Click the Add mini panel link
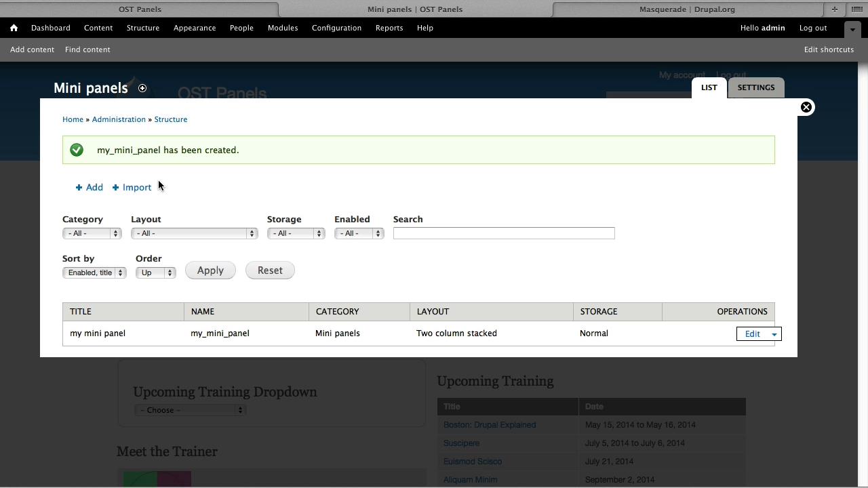The height and width of the screenshot is (488, 868). coord(90,187)
